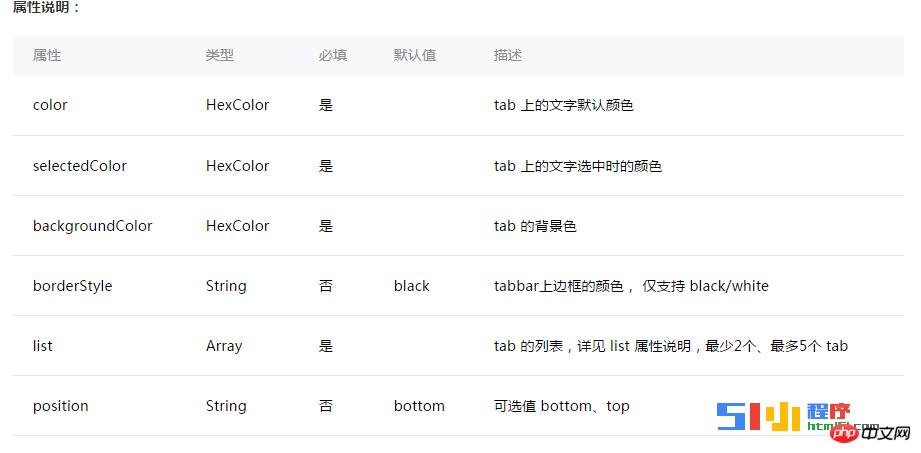Viewport: 921px width, 453px height.
Task: Select the list property name
Action: point(43,346)
